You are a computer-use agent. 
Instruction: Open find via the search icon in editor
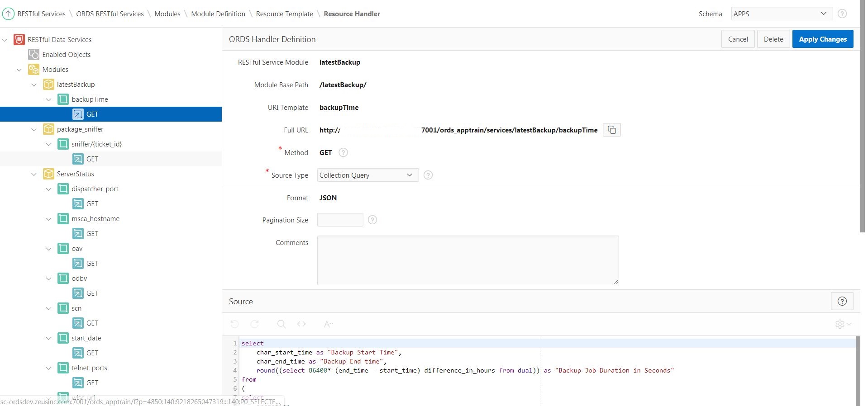281,324
